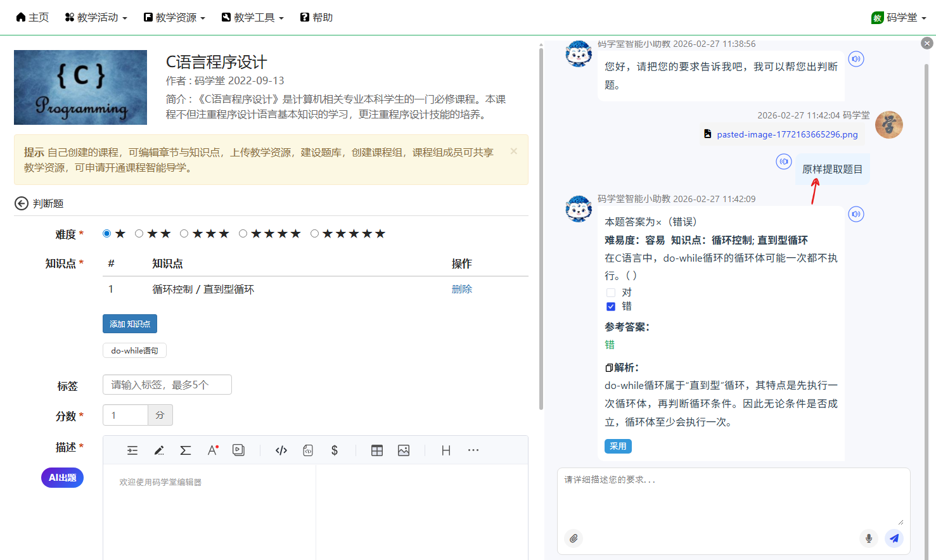Insert a table using the editor toolbar
The width and height of the screenshot is (936, 560).
[377, 450]
